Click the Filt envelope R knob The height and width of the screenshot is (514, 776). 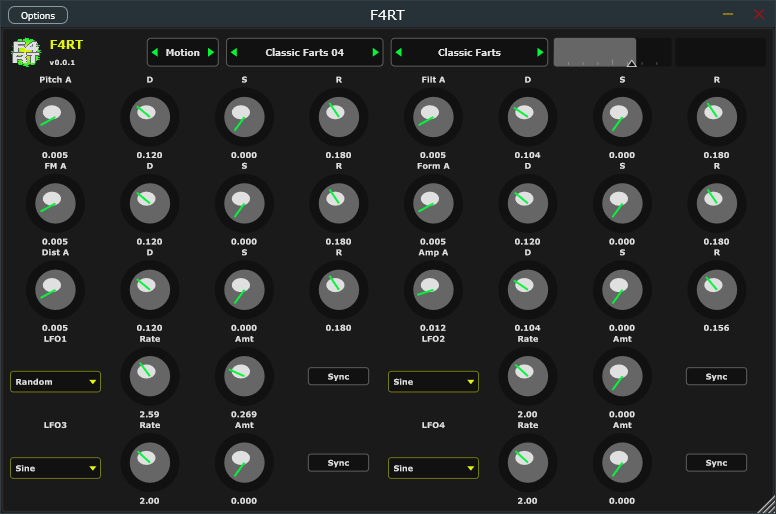click(x=717, y=117)
